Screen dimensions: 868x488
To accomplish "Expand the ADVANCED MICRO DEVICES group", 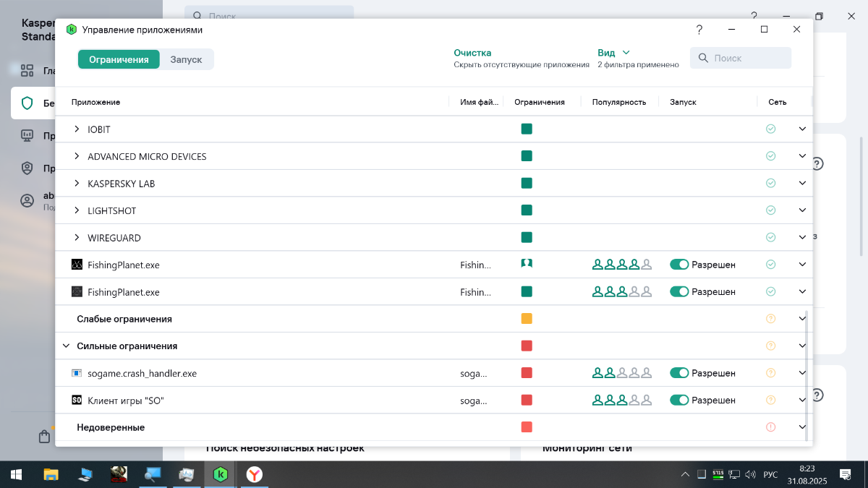I will point(77,156).
